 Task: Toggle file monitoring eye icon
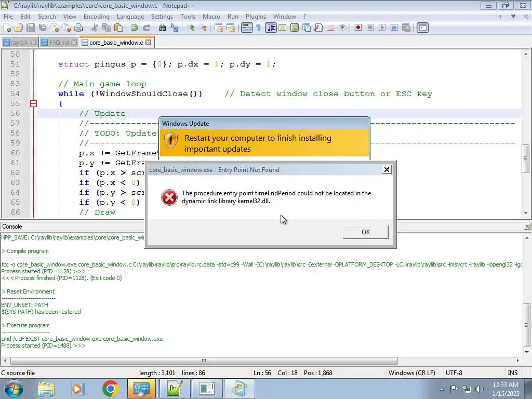pos(342,28)
